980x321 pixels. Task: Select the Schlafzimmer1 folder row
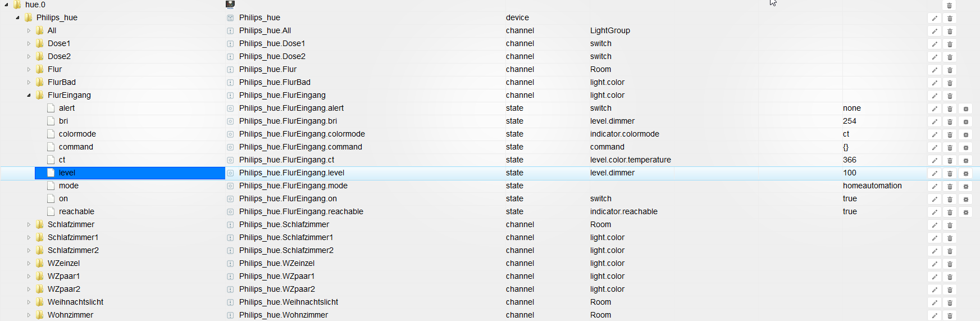[73, 237]
